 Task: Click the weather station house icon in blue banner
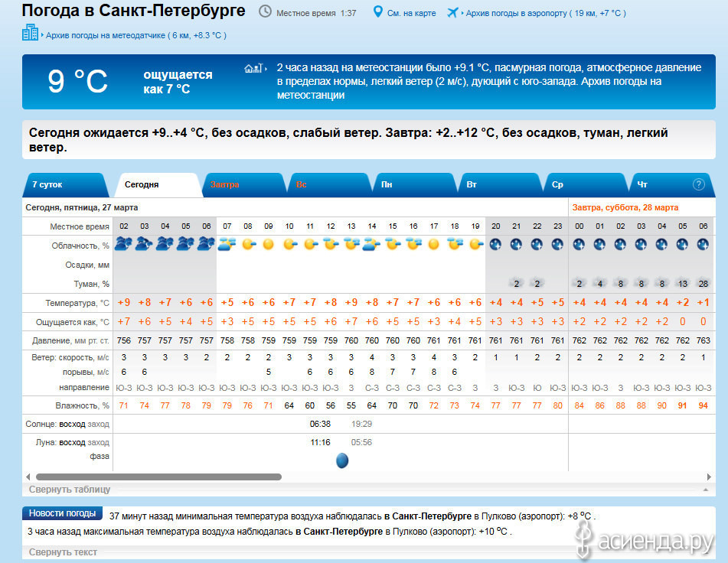pyautogui.click(x=254, y=69)
